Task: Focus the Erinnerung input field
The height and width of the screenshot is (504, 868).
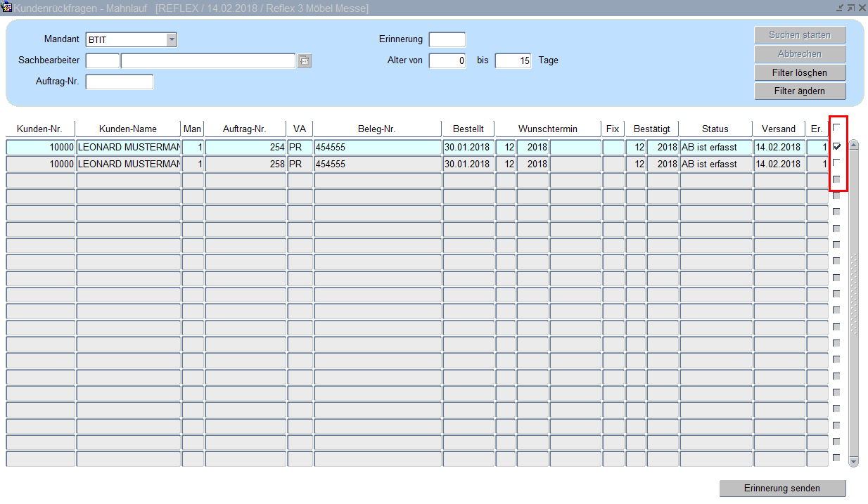Action: coord(447,40)
